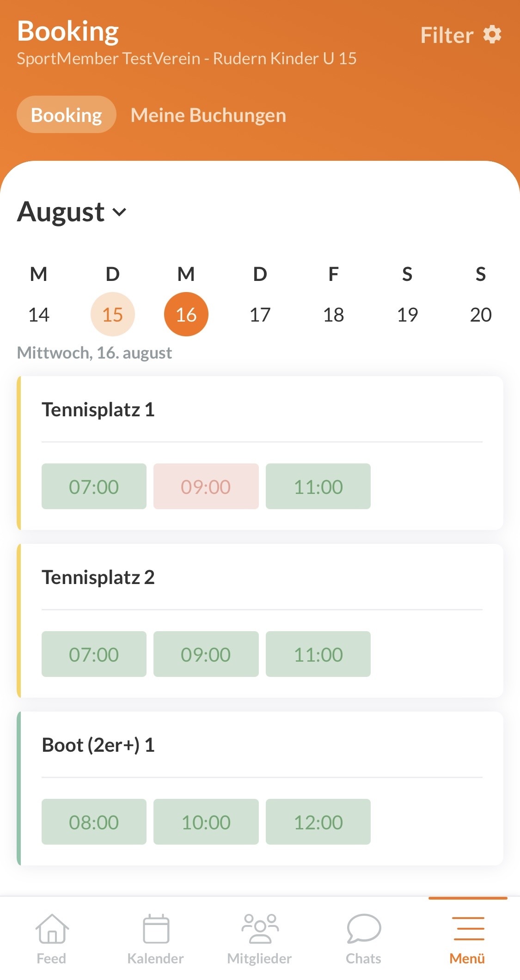The image size is (520, 980).
Task: Switch to Meine Buchungen tab
Action: [208, 115]
